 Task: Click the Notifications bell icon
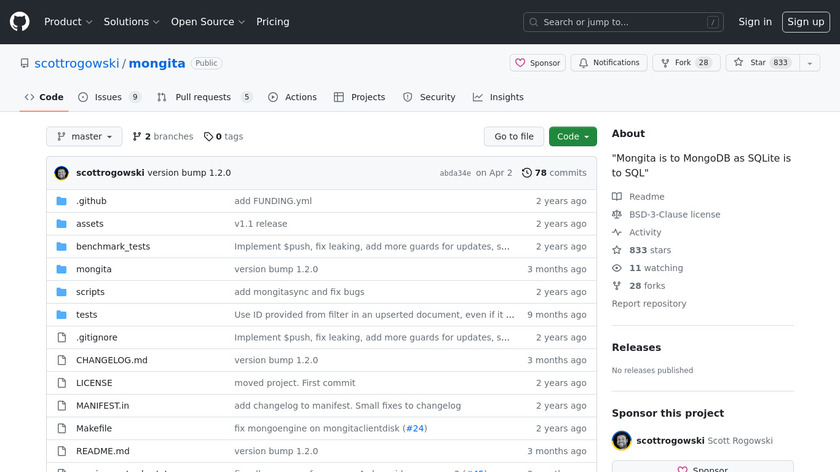583,63
